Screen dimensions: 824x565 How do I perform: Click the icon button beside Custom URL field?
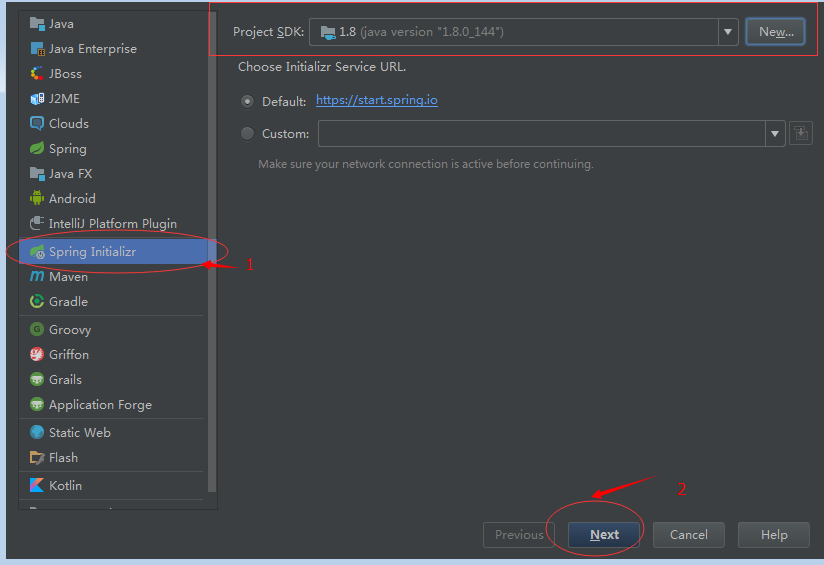800,133
